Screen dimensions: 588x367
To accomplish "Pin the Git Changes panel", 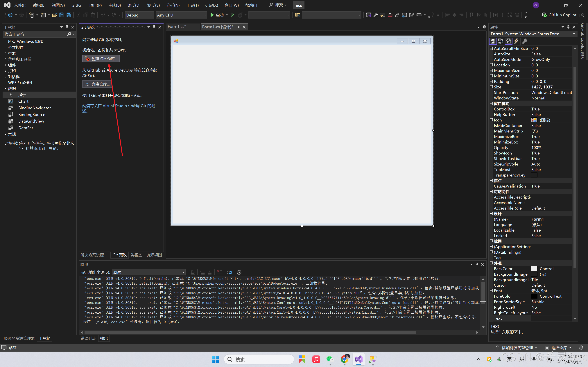I will point(154,27).
